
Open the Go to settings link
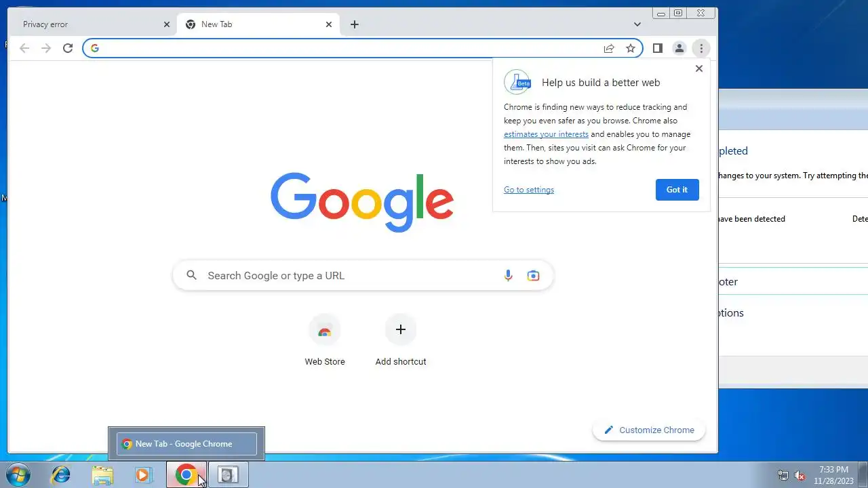(x=529, y=190)
